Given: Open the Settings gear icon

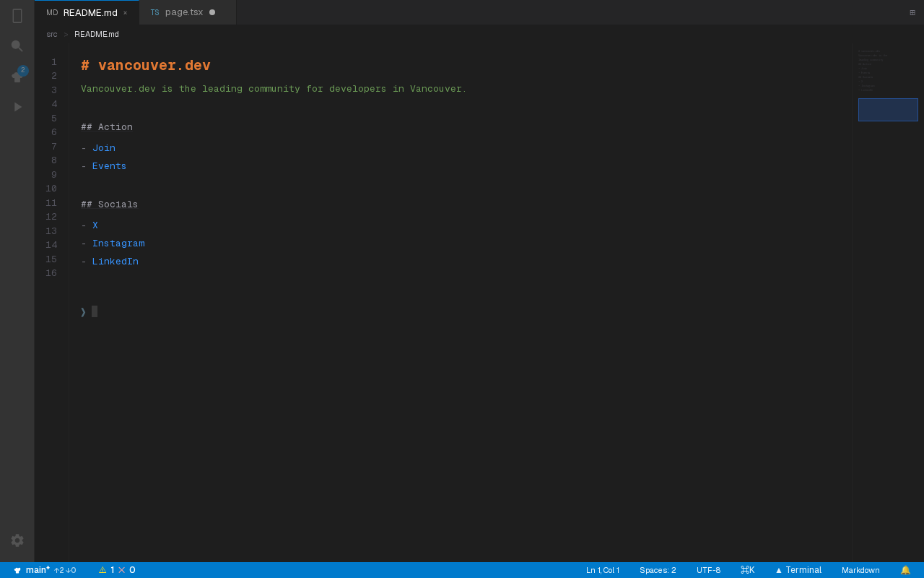Looking at the screenshot, I should (17, 540).
